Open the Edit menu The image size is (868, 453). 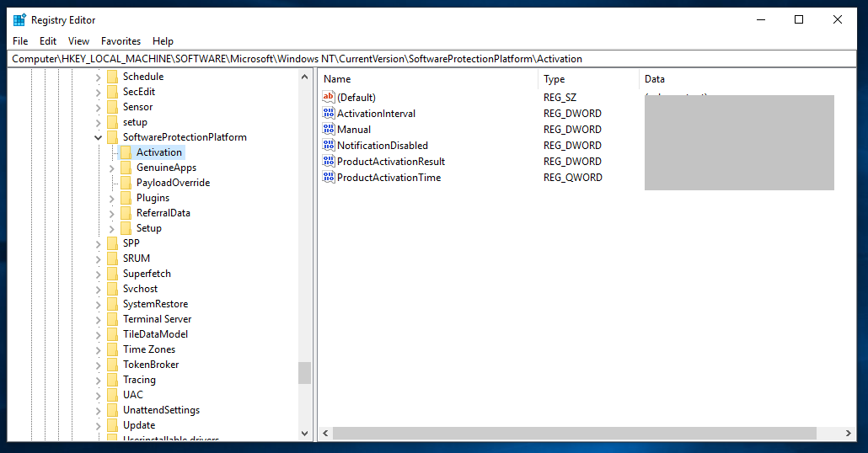(x=47, y=41)
